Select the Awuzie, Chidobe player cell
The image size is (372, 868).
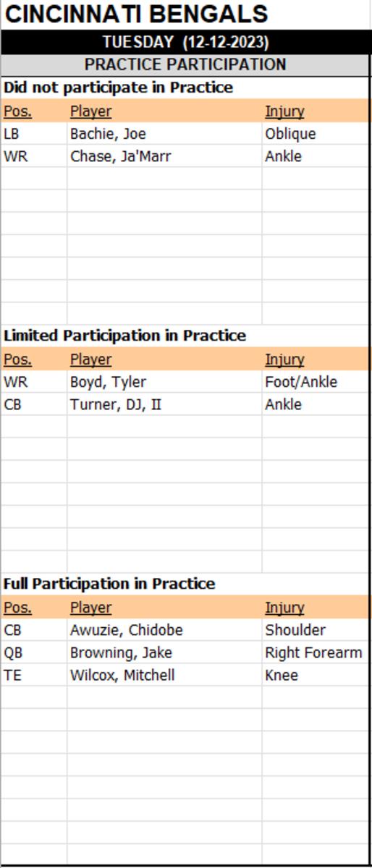[164, 630]
